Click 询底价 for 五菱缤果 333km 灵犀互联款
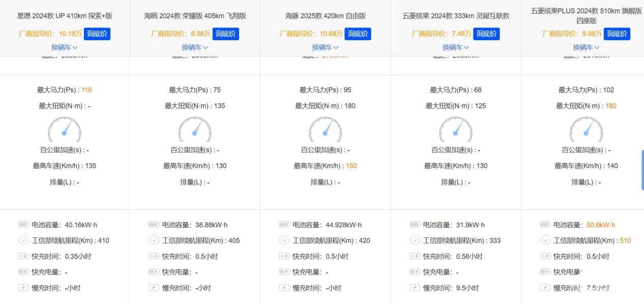 (x=486, y=34)
